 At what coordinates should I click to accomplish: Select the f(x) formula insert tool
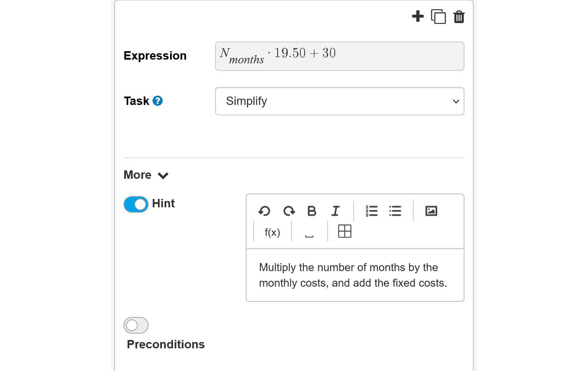pos(272,232)
